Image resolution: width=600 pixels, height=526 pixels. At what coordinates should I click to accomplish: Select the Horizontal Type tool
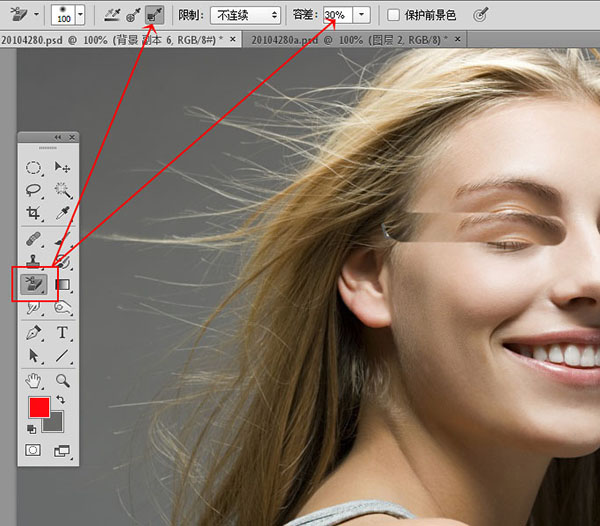point(62,333)
